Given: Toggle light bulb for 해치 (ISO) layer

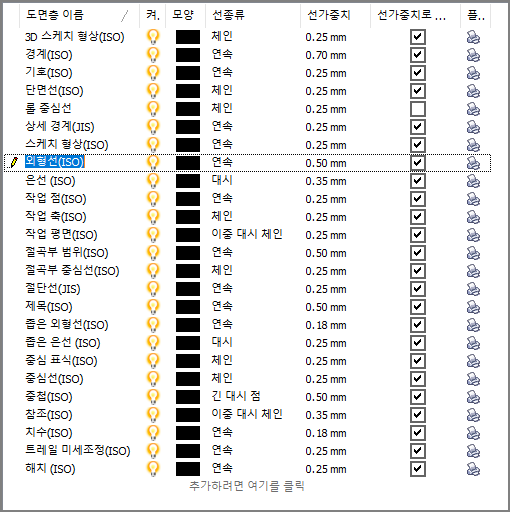Looking at the screenshot, I should coord(153,469).
